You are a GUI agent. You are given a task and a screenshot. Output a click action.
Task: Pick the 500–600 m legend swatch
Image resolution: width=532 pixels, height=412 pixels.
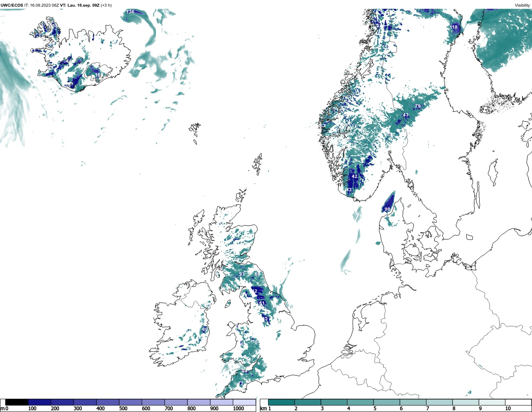point(131,402)
